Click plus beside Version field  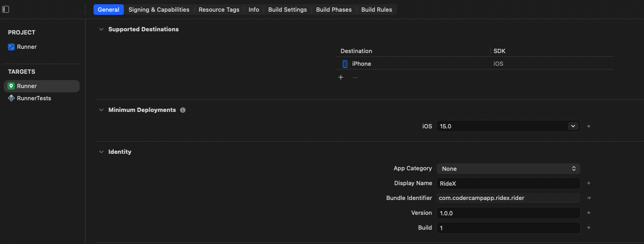point(589,213)
